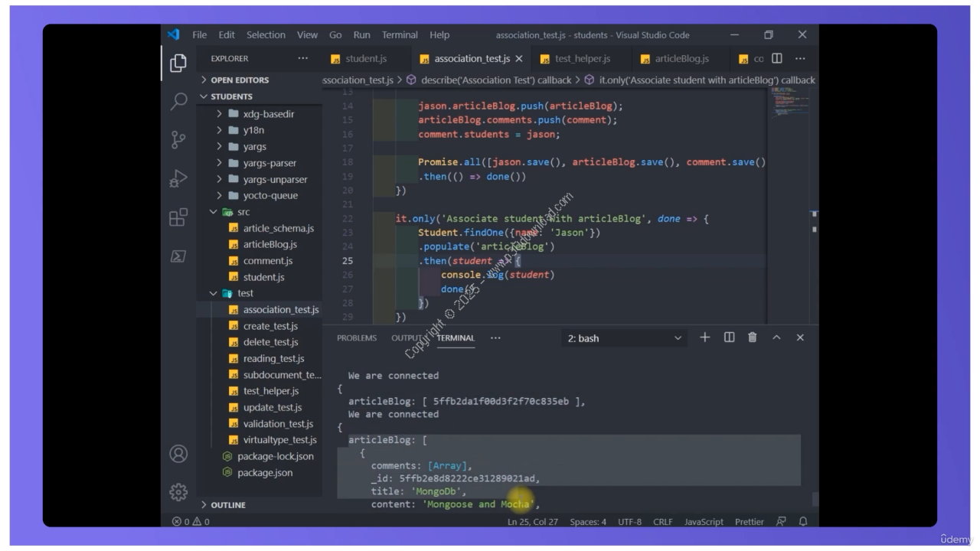The image size is (980, 551).
Task: Open panel more tabs ellipsis
Action: 495,337
